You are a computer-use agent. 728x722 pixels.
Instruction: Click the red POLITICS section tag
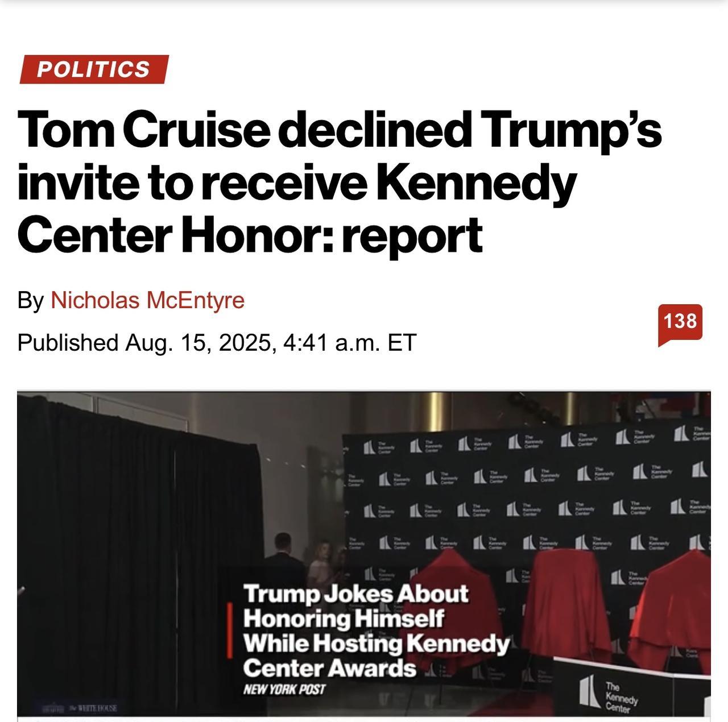tap(93, 69)
